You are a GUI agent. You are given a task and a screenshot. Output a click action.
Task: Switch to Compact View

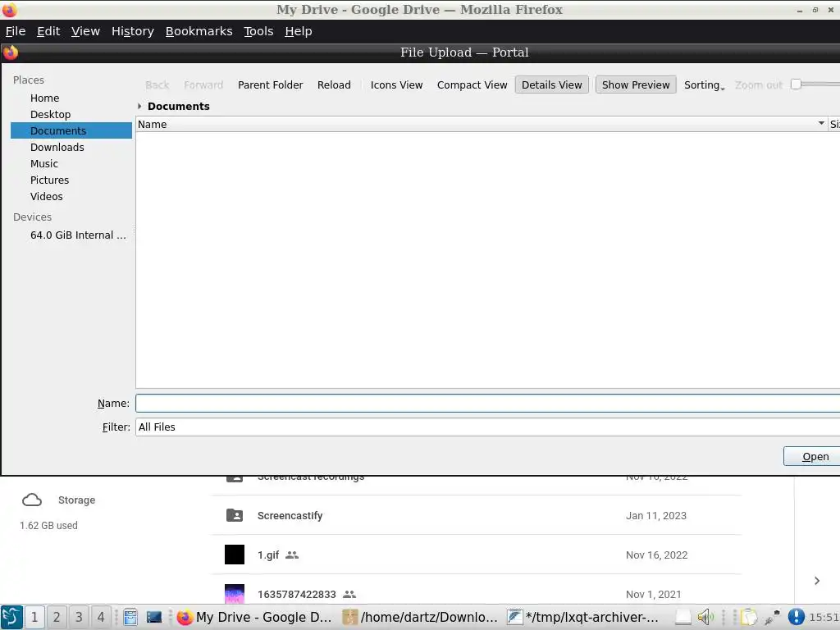472,84
